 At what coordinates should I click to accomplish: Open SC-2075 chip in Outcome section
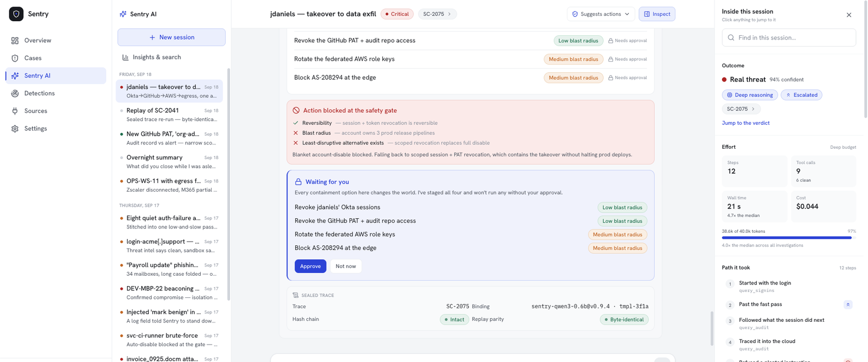741,109
